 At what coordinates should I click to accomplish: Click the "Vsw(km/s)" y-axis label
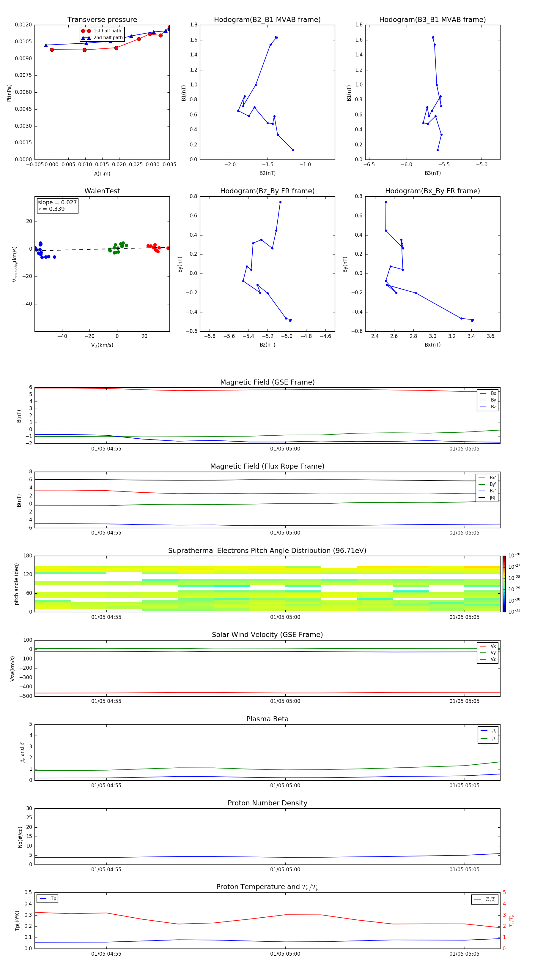(x=12, y=668)
